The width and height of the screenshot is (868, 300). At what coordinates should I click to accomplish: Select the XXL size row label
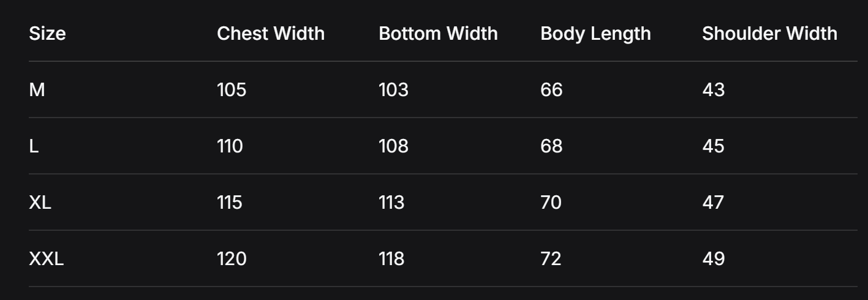click(47, 259)
